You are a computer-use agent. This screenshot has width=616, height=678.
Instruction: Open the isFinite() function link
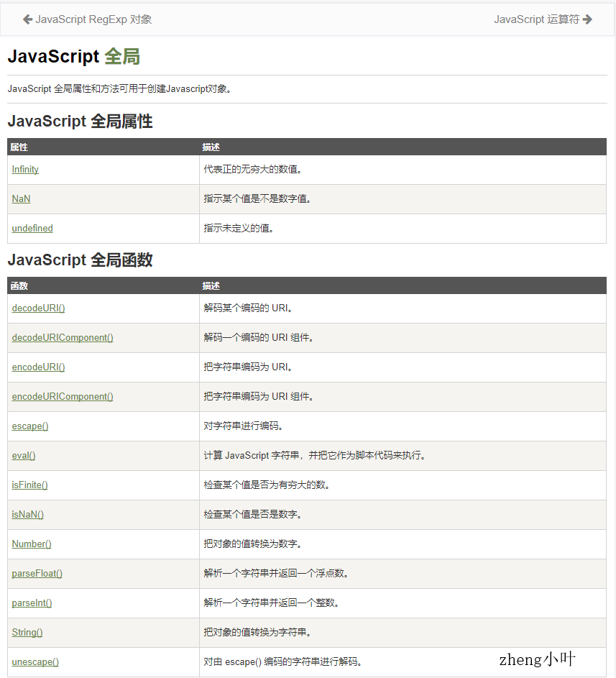coord(29,485)
